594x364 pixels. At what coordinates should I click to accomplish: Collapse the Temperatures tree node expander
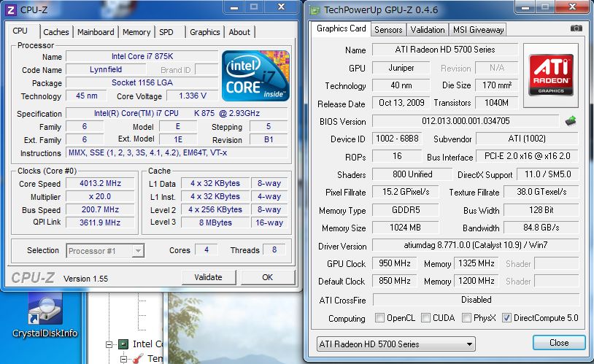pyautogui.click(x=123, y=358)
